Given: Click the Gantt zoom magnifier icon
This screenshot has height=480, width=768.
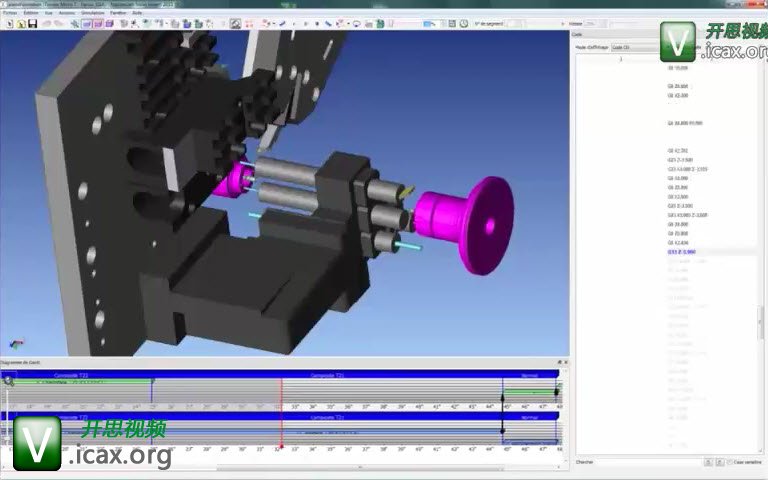Looking at the screenshot, I should pos(8,380).
